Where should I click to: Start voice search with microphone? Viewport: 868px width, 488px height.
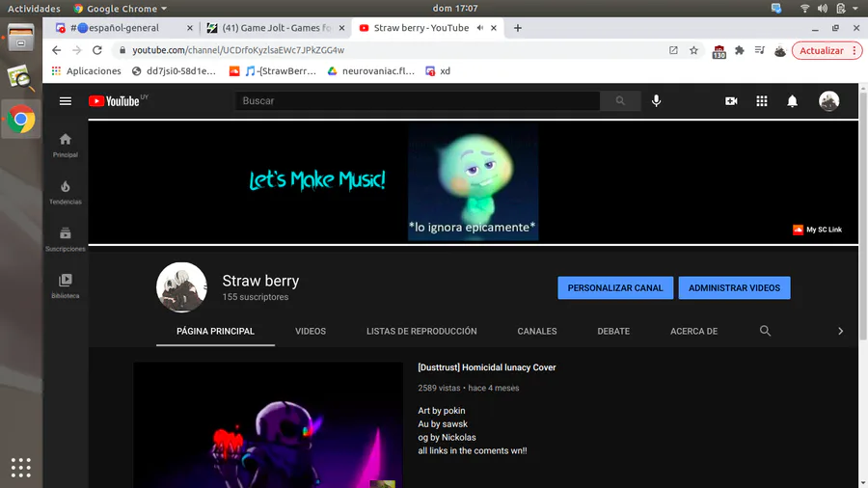[x=656, y=100]
